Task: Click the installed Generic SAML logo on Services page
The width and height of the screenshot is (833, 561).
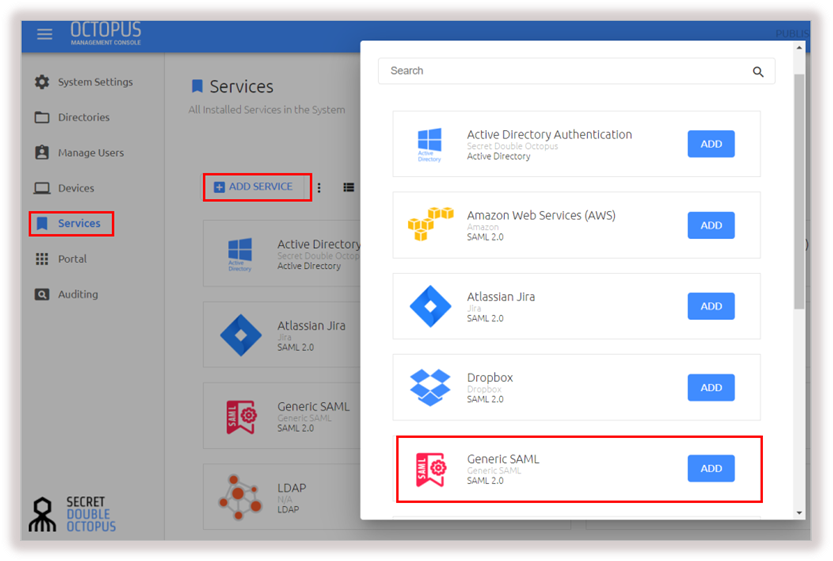Action: [242, 417]
